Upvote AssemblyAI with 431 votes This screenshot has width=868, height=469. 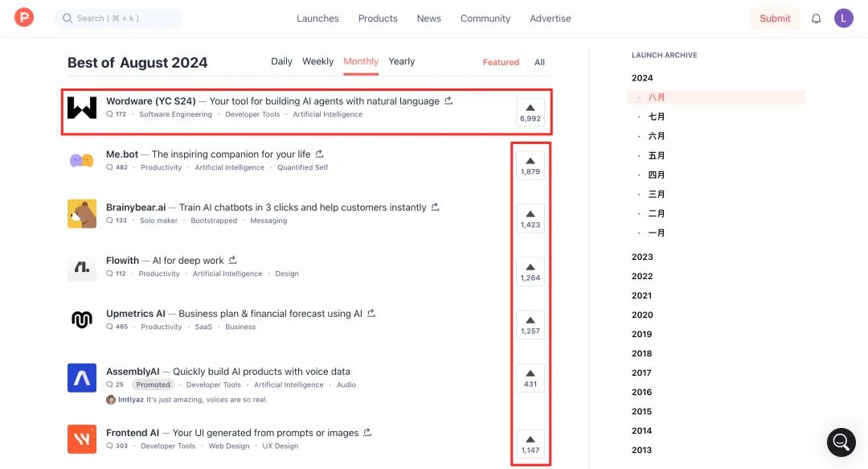point(530,378)
